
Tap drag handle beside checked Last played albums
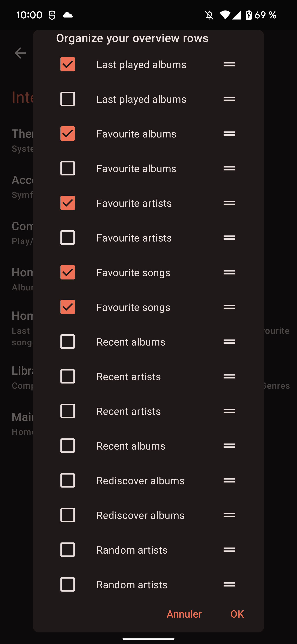[x=229, y=64]
